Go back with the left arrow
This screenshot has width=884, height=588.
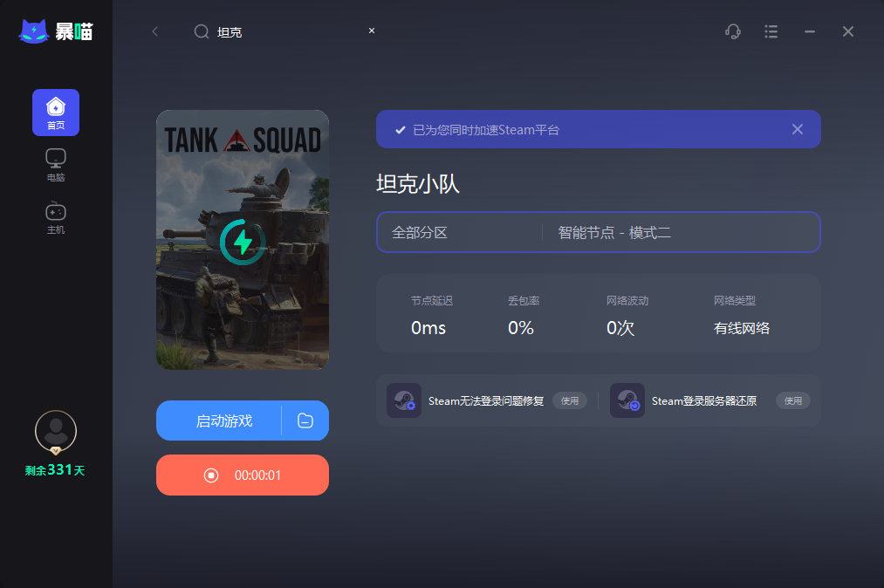tap(155, 31)
